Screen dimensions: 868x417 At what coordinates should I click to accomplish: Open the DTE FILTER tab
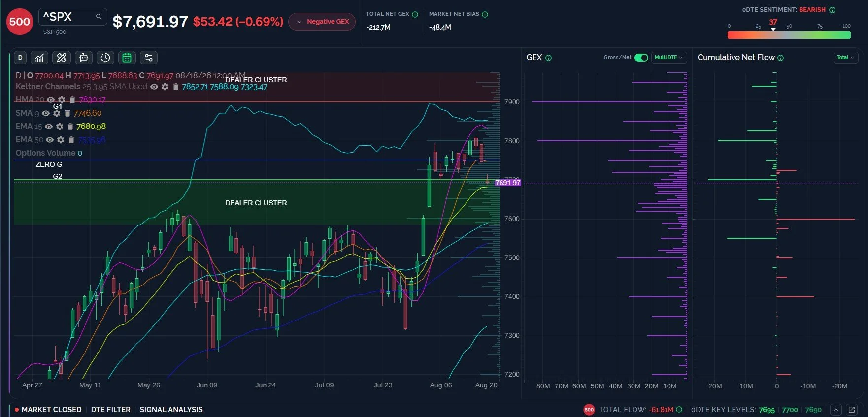click(x=111, y=409)
